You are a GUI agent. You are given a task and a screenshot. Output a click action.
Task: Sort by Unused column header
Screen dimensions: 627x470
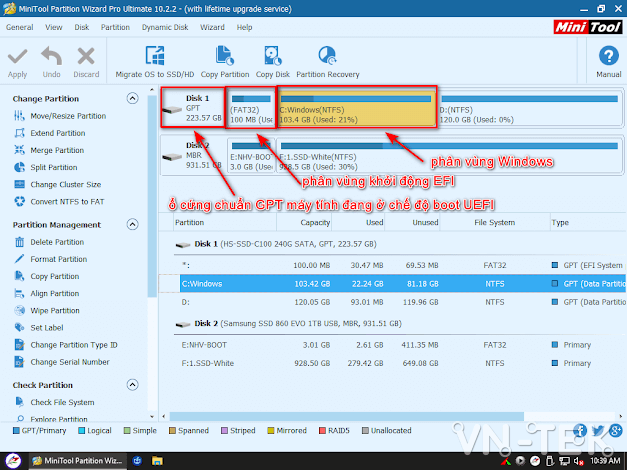(412, 222)
